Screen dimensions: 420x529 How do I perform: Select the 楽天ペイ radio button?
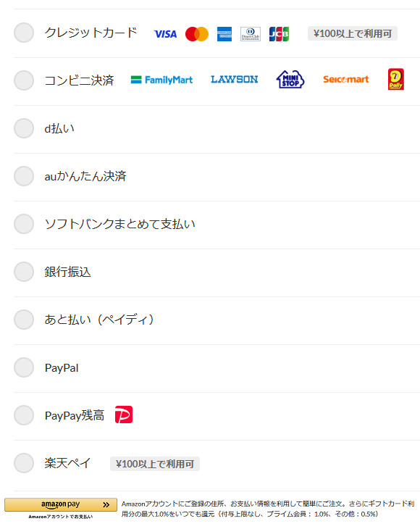(24, 463)
